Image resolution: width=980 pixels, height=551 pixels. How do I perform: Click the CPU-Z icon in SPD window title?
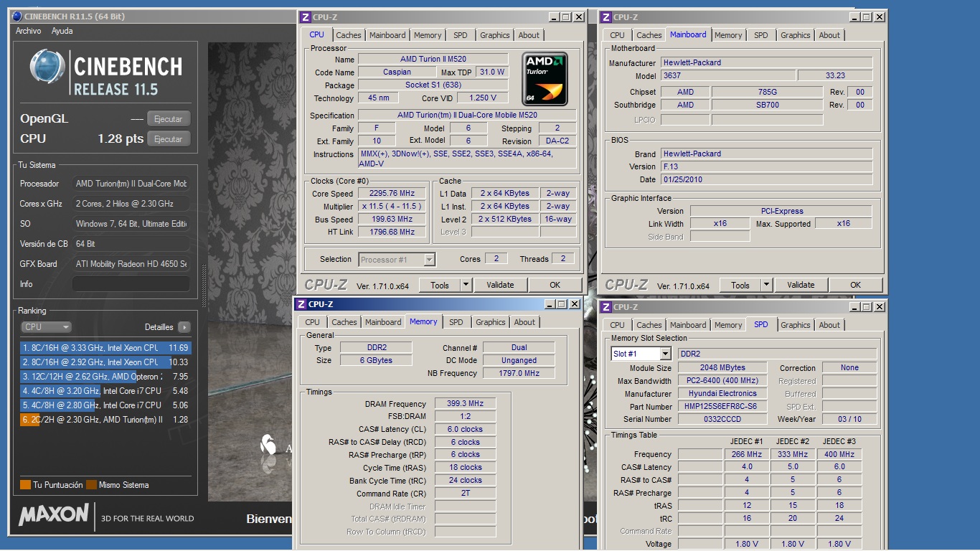pyautogui.click(x=606, y=307)
